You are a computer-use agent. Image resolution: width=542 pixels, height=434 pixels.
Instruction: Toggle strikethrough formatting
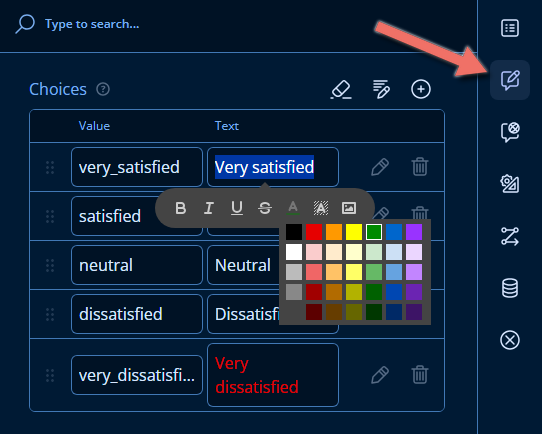point(265,208)
